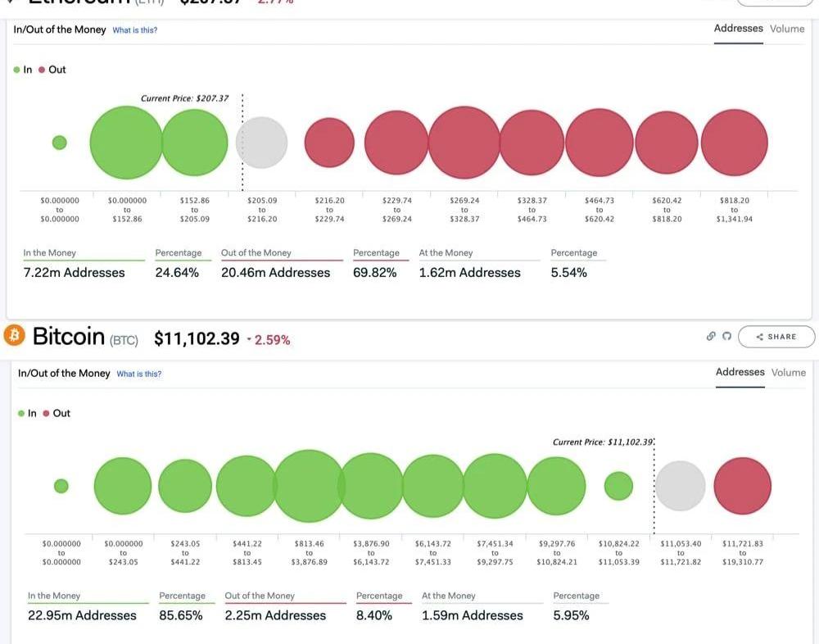The width and height of the screenshot is (819, 644).
Task: Copy link using the chain icon beside Share
Action: point(711,336)
